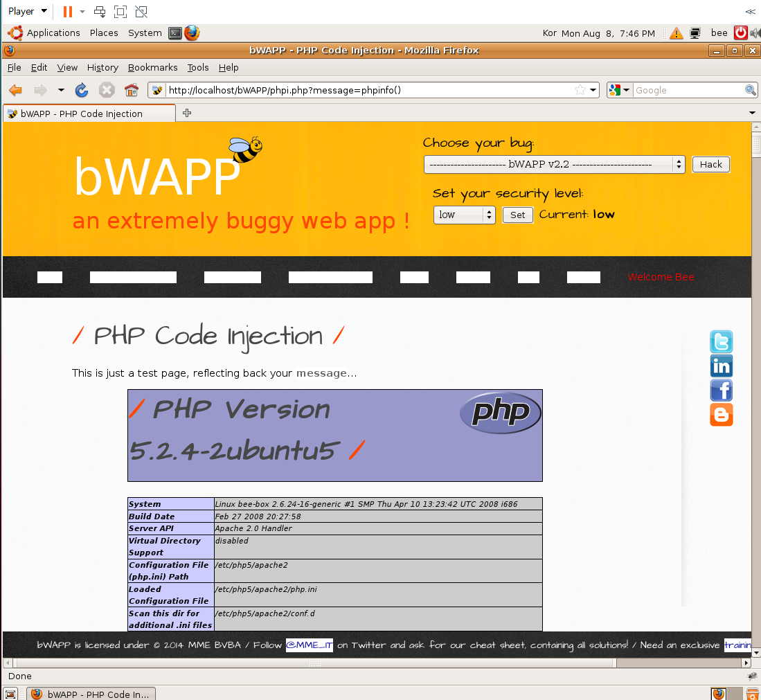Click the Kor keyboard layout indicator
The image size is (761, 700).
click(x=549, y=33)
